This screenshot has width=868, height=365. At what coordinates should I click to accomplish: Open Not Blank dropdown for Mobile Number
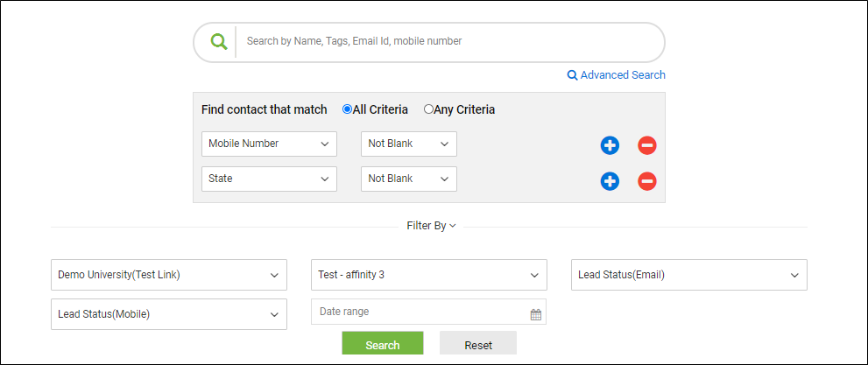408,144
